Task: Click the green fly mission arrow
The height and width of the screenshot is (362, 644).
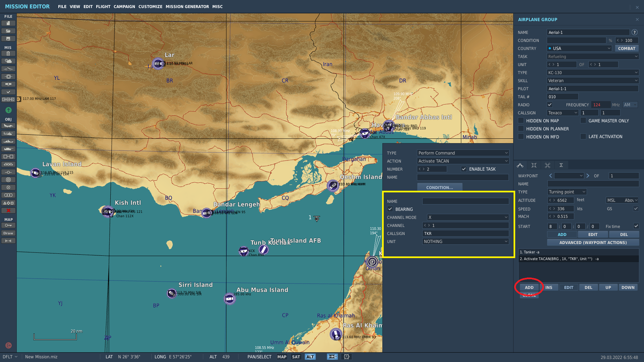Action: pyautogui.click(x=8, y=110)
